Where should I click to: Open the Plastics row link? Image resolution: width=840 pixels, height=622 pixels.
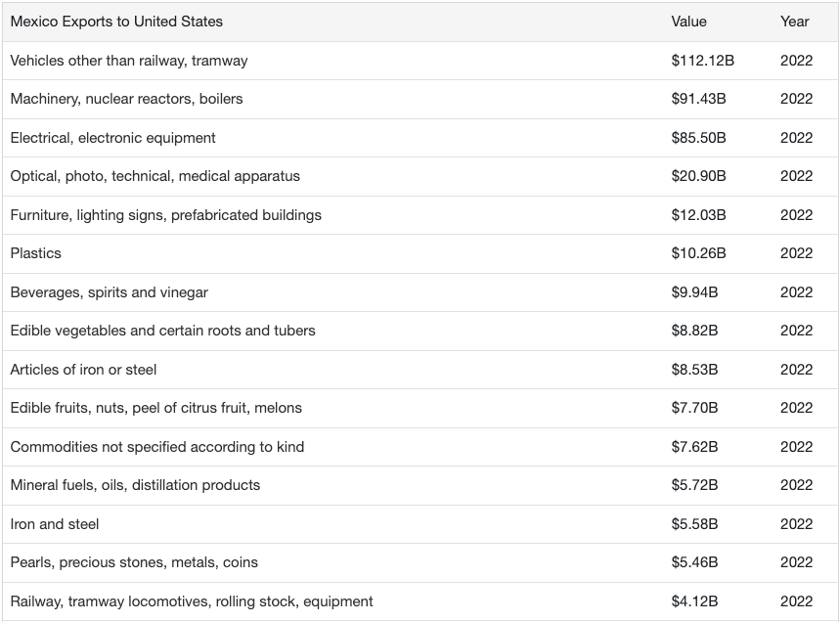(x=36, y=253)
